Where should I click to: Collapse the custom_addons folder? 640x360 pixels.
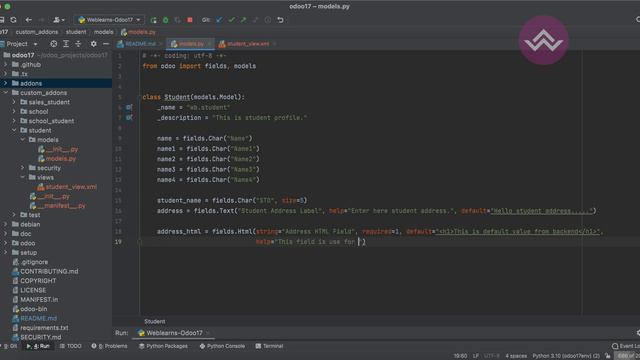5,93
